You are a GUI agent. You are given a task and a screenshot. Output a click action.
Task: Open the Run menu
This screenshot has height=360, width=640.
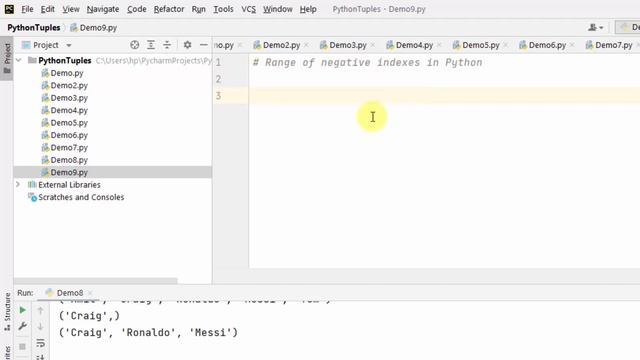[x=198, y=9]
